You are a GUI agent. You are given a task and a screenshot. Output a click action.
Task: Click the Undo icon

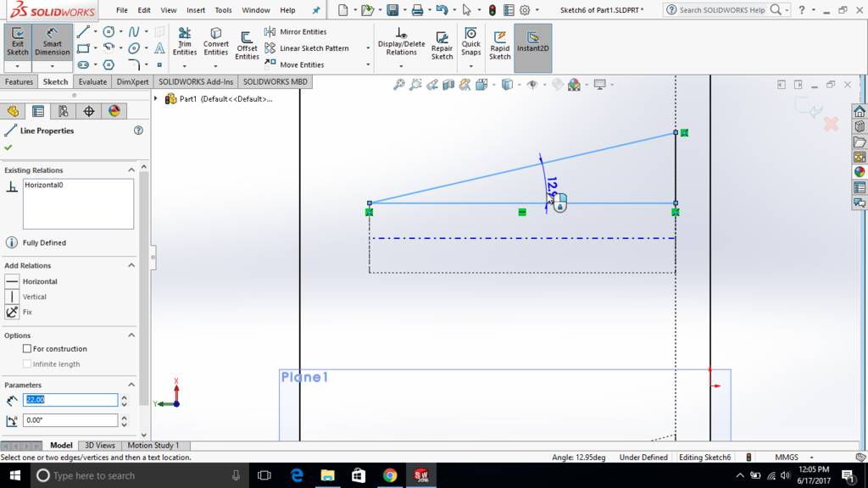442,10
